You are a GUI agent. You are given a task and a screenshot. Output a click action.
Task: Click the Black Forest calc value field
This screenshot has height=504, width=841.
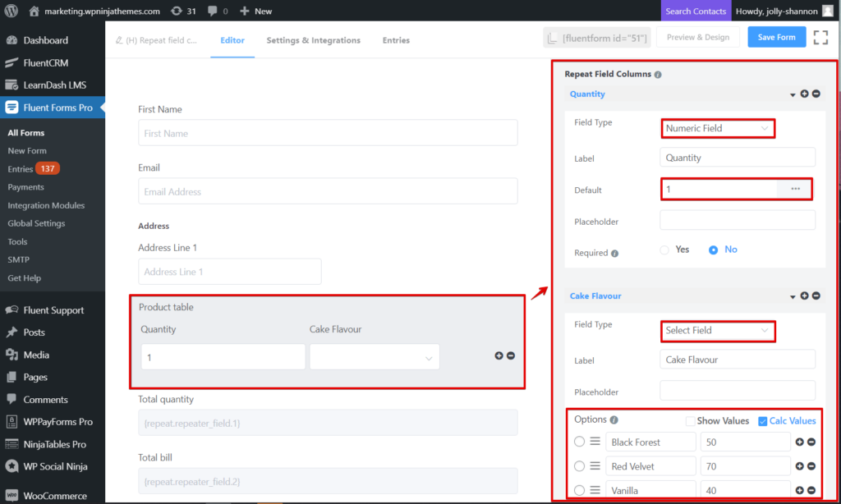point(745,442)
